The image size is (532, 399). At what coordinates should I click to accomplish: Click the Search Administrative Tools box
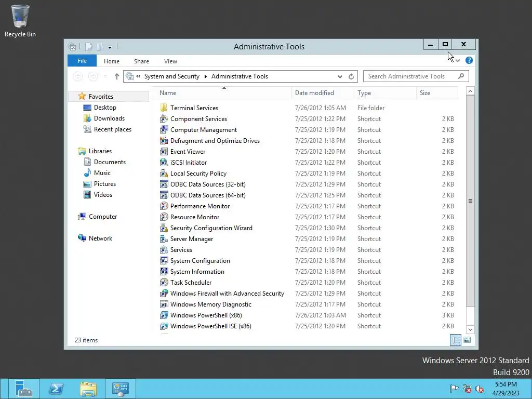tap(416, 76)
